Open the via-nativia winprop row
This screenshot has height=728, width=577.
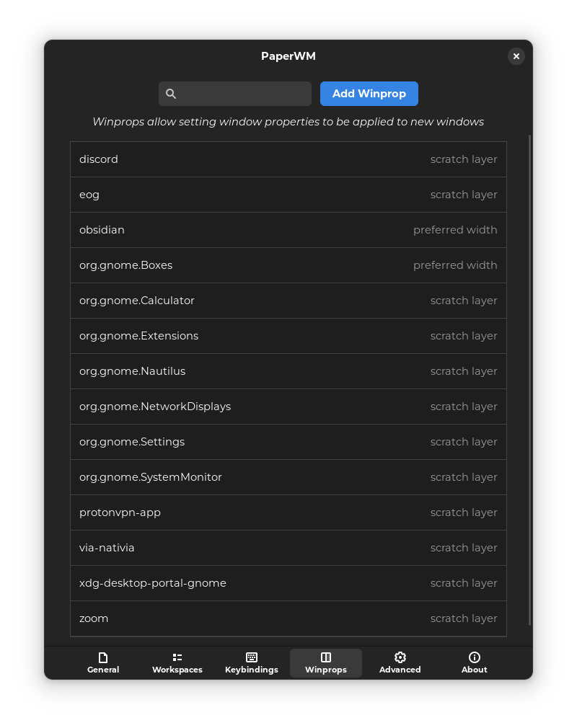[x=288, y=547]
